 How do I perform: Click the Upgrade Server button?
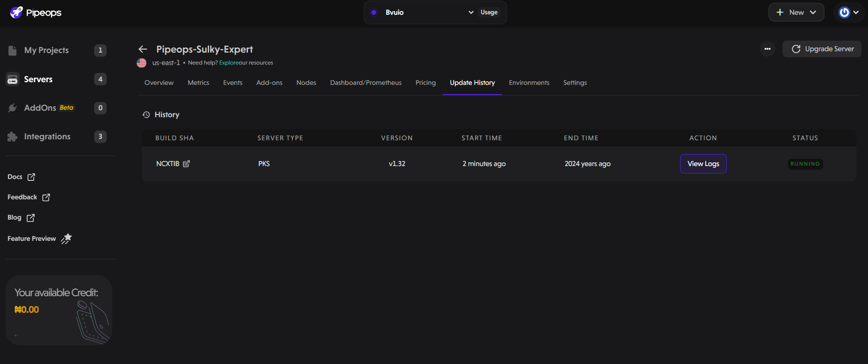point(822,49)
